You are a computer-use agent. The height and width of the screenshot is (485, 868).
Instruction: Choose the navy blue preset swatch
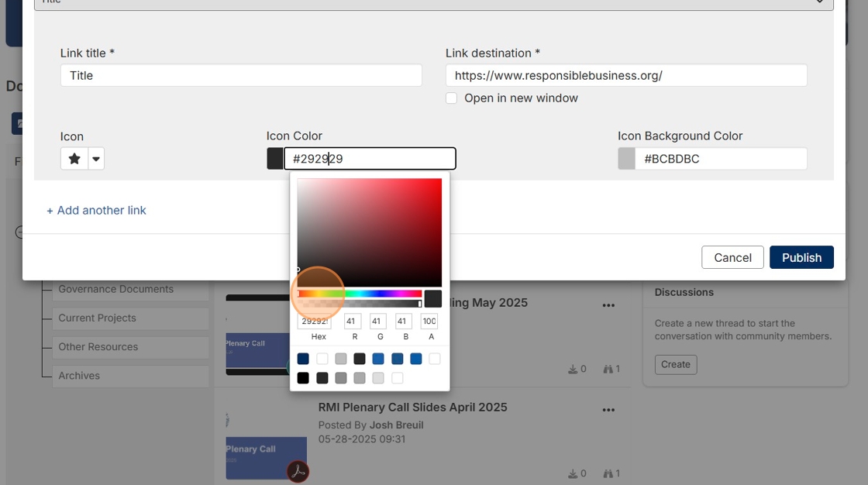[303, 359]
